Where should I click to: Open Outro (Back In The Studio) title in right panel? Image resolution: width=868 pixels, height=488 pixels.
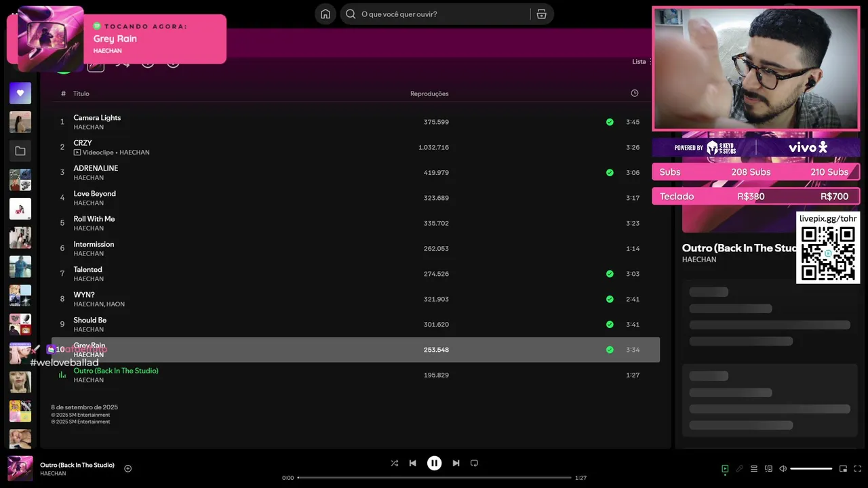[738, 248]
